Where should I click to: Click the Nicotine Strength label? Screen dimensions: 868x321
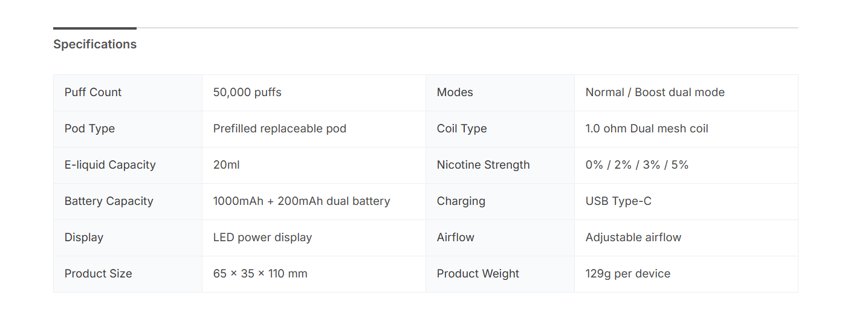483,165
